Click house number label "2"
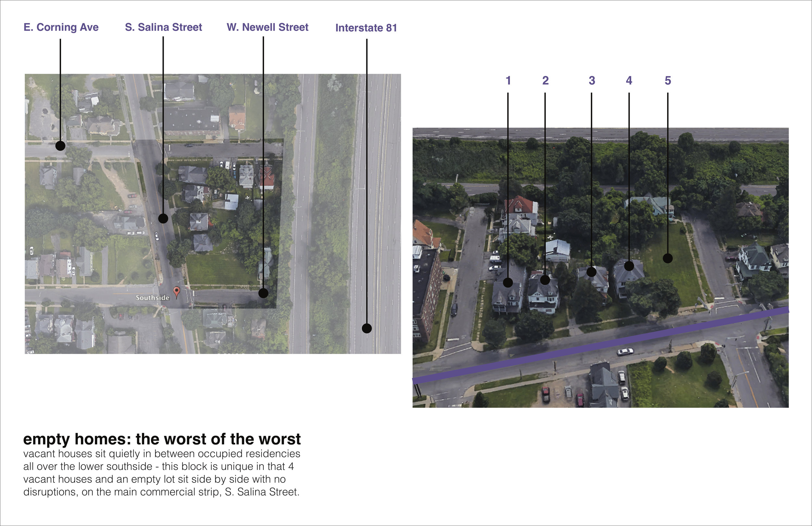This screenshot has width=812, height=526. [545, 81]
